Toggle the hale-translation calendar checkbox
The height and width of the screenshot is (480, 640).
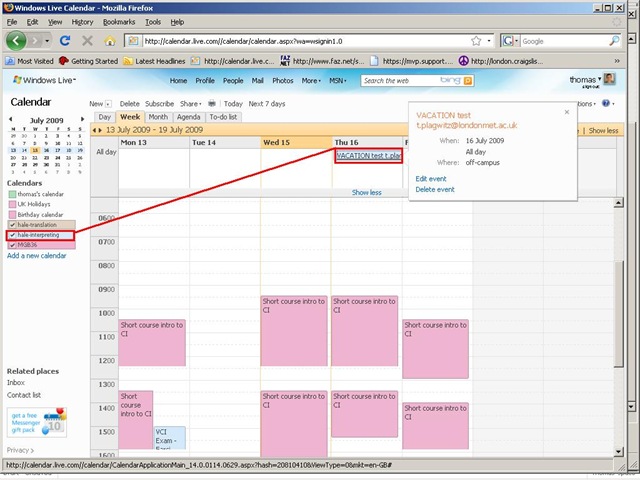click(11, 225)
